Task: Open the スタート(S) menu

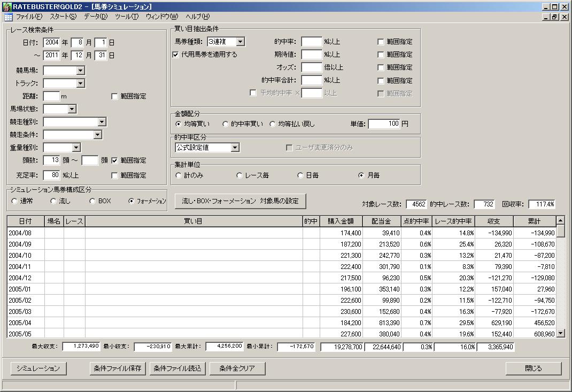Action: [63, 17]
